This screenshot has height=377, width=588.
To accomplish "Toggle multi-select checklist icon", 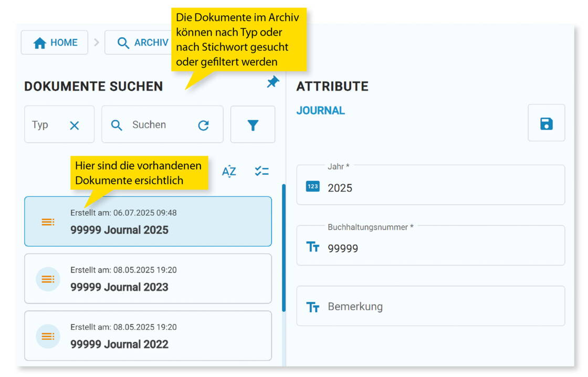I will (x=261, y=171).
